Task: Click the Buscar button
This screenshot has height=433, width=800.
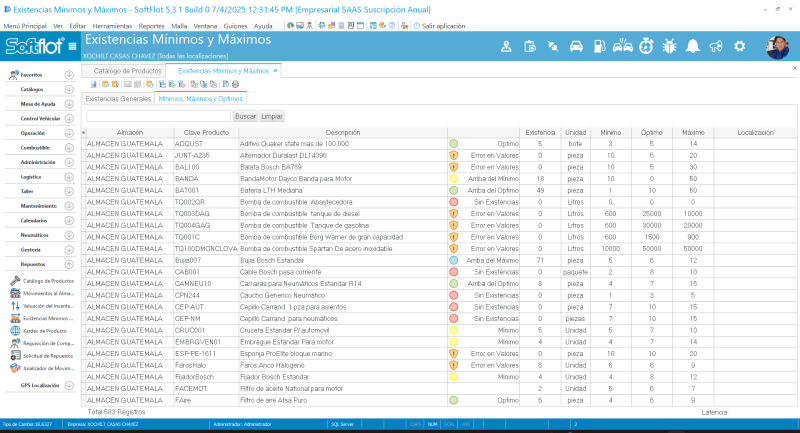Action: click(x=245, y=117)
